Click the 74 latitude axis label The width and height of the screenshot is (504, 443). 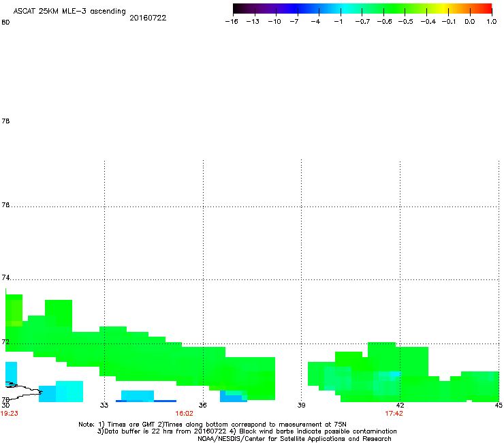(x=5, y=277)
